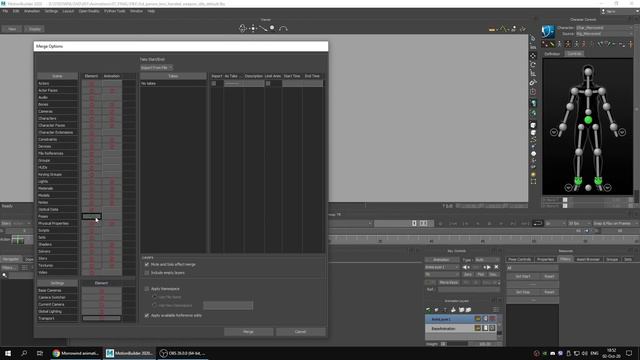Open Task View on taskbar
Image resolution: width=640 pixels, height=360 pixels.
coord(40,353)
